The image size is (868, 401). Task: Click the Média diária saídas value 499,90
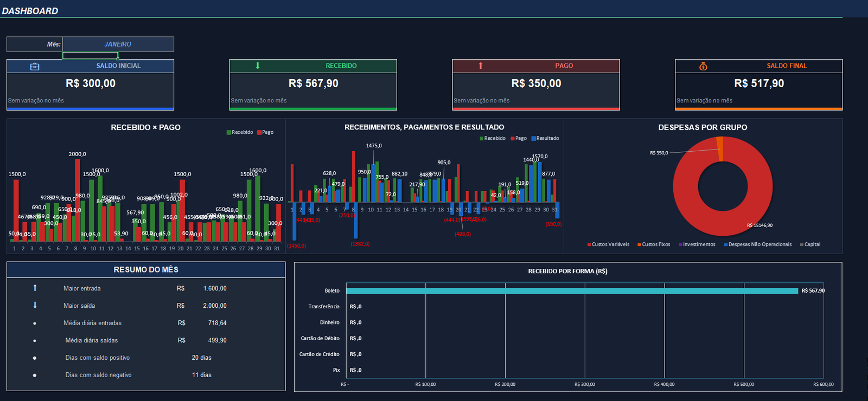click(x=218, y=340)
